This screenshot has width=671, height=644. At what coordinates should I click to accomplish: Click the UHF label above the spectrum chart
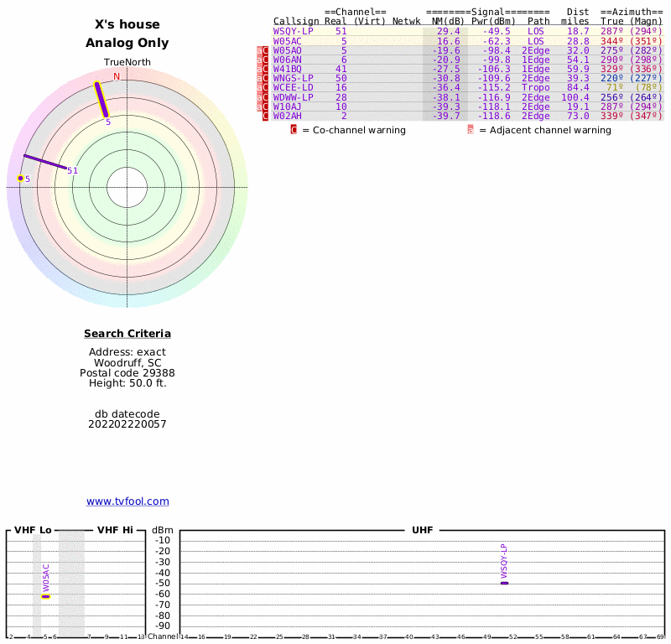pos(422,531)
